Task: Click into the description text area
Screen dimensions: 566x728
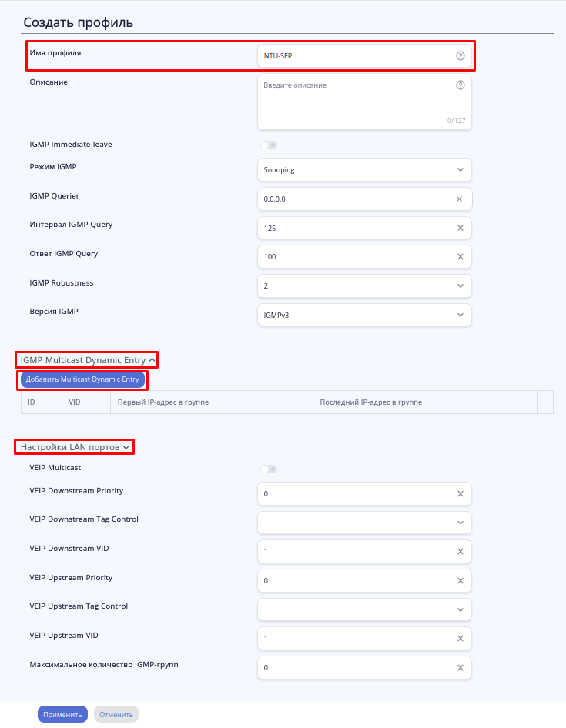Action: 354,104
